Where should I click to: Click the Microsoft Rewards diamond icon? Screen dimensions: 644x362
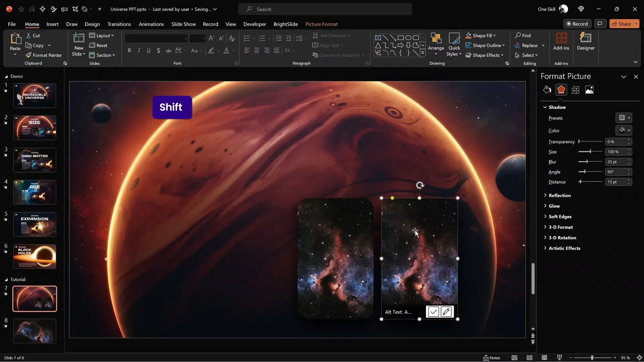coord(581,9)
